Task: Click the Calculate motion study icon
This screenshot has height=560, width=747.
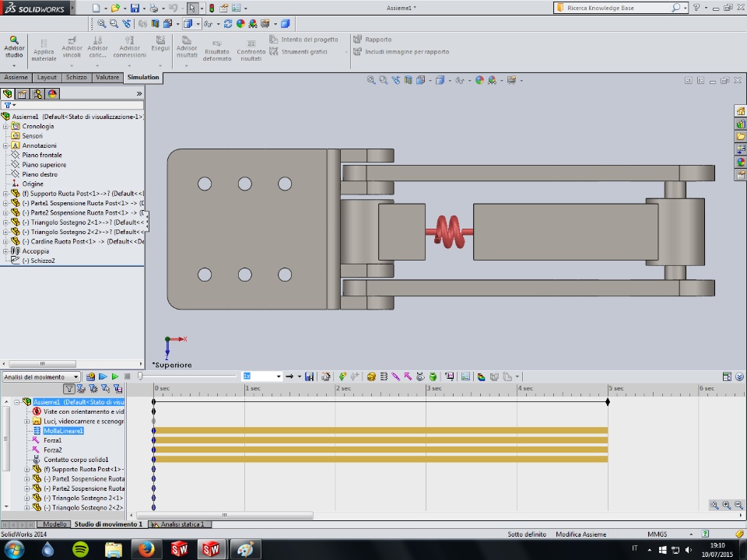Action: 91,376
